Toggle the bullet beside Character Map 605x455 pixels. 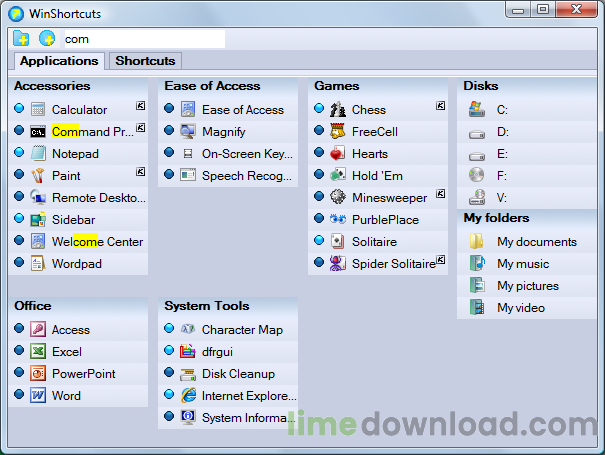(169, 328)
